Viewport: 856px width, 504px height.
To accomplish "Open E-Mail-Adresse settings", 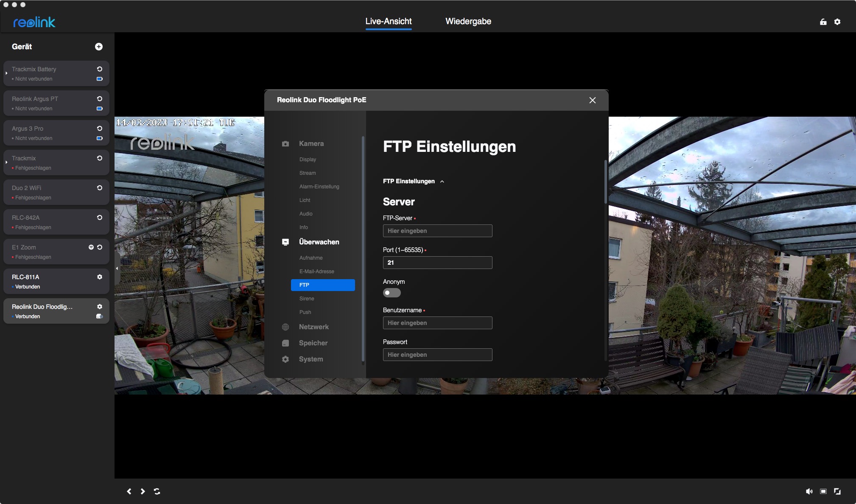I will [316, 272].
